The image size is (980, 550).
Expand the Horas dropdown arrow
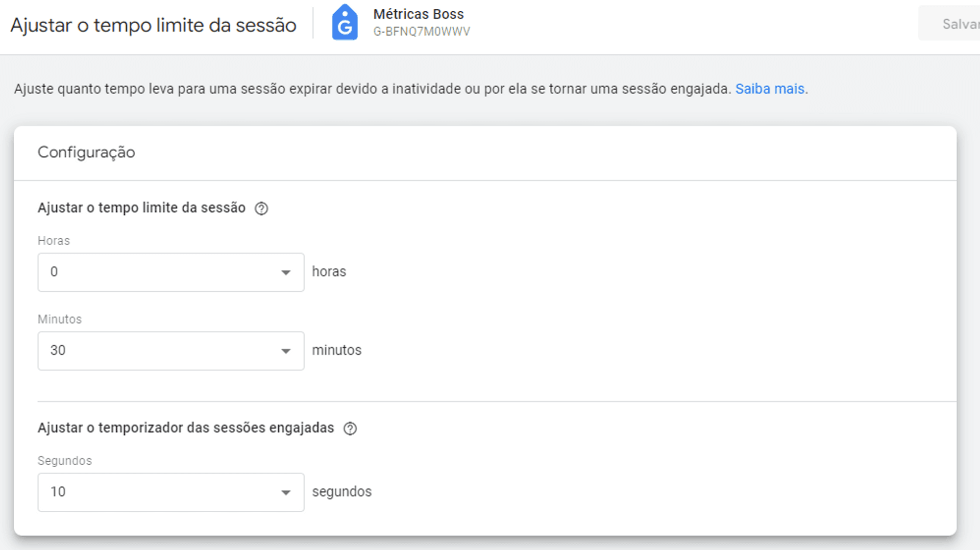pos(286,273)
